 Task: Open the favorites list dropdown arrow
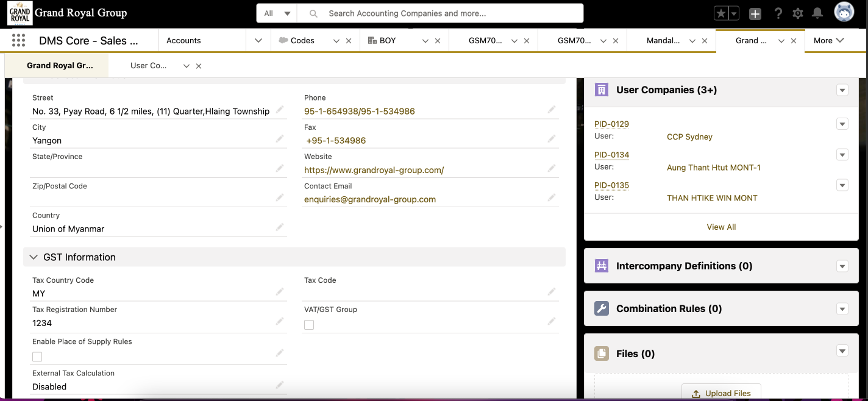click(734, 13)
